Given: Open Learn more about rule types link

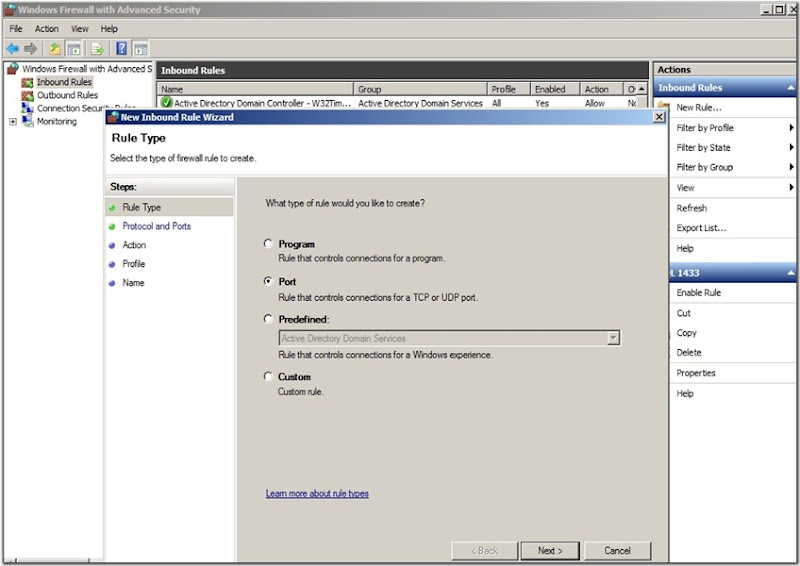Looking at the screenshot, I should click(x=317, y=494).
